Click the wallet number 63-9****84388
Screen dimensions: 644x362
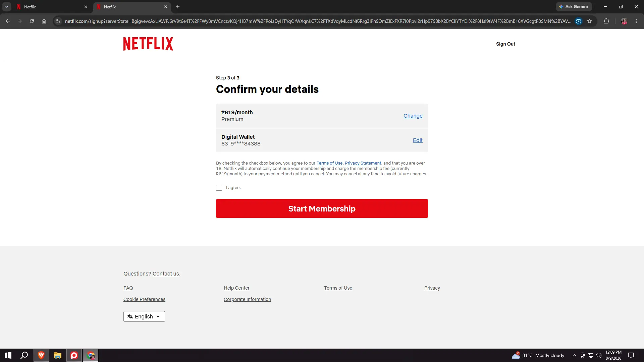(x=241, y=144)
